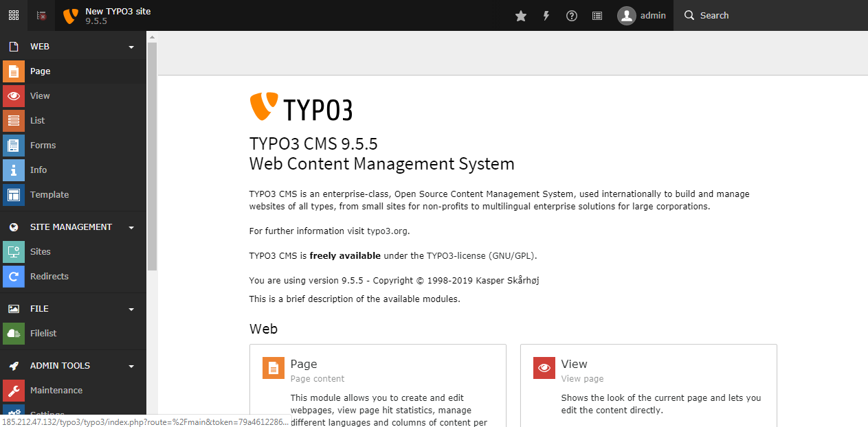Click the View card in Web section

(649, 386)
